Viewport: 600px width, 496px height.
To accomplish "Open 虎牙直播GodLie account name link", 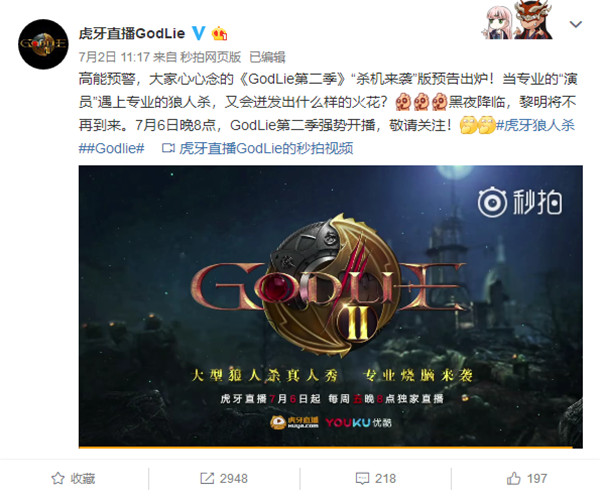I will tap(132, 34).
